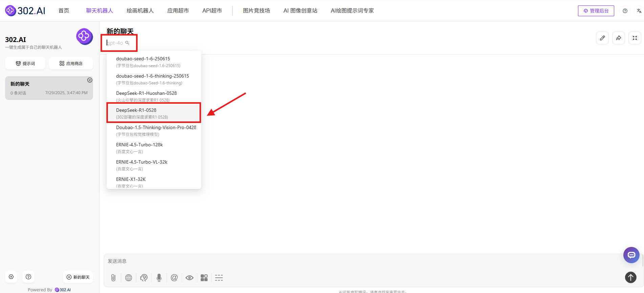Open the floating chat support bubble
The image size is (644, 293).
[631, 255]
